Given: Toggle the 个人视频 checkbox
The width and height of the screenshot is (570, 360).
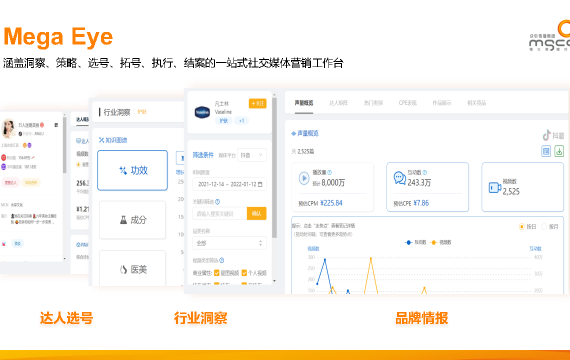Looking at the screenshot, I should [x=244, y=273].
